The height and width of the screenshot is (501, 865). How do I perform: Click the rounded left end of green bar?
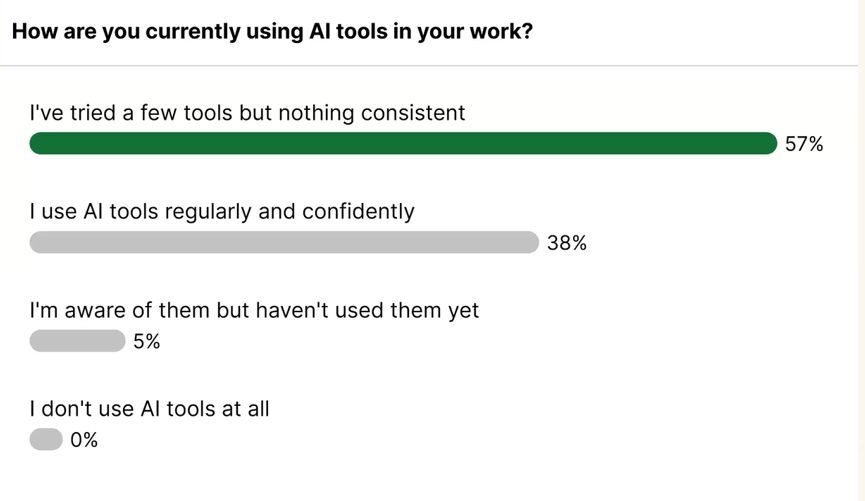(x=38, y=144)
